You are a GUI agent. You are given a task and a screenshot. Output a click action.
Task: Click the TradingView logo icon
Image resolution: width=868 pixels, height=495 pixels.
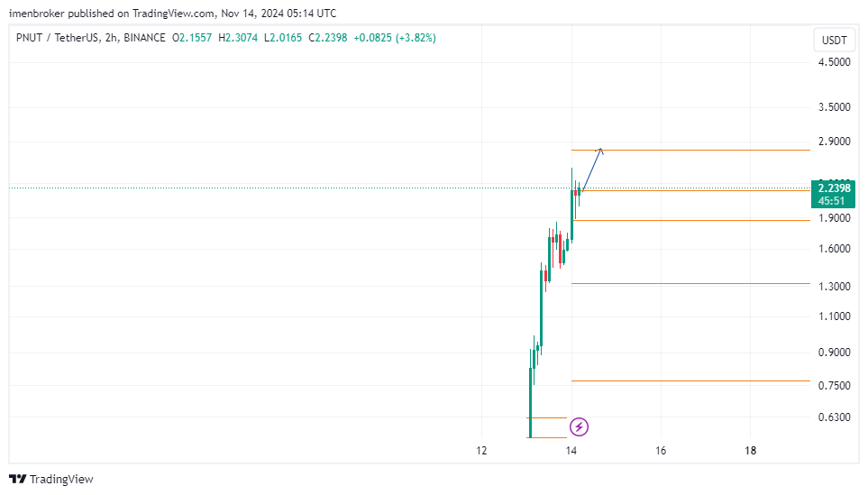point(17,479)
